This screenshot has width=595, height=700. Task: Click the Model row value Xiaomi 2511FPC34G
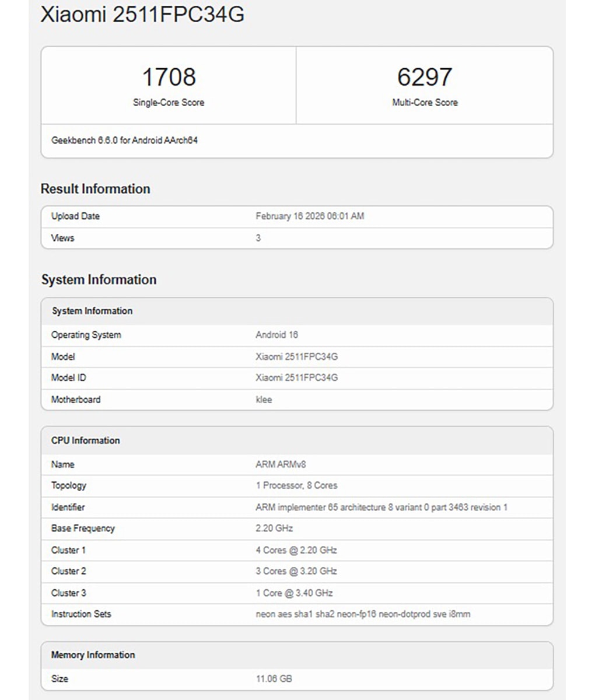click(296, 356)
